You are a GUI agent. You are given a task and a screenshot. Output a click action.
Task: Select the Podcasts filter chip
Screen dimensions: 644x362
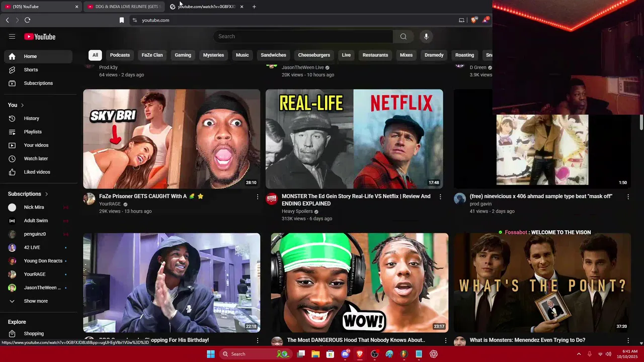point(120,55)
